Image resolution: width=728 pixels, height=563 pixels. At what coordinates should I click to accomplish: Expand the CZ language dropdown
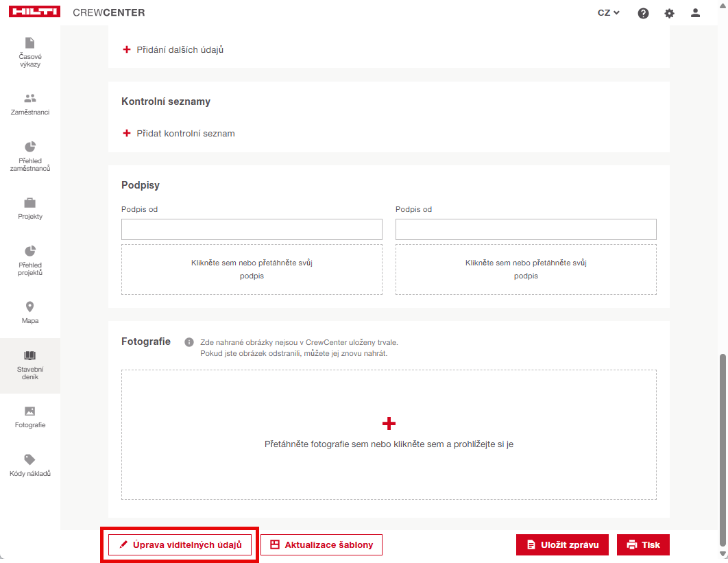[608, 13]
